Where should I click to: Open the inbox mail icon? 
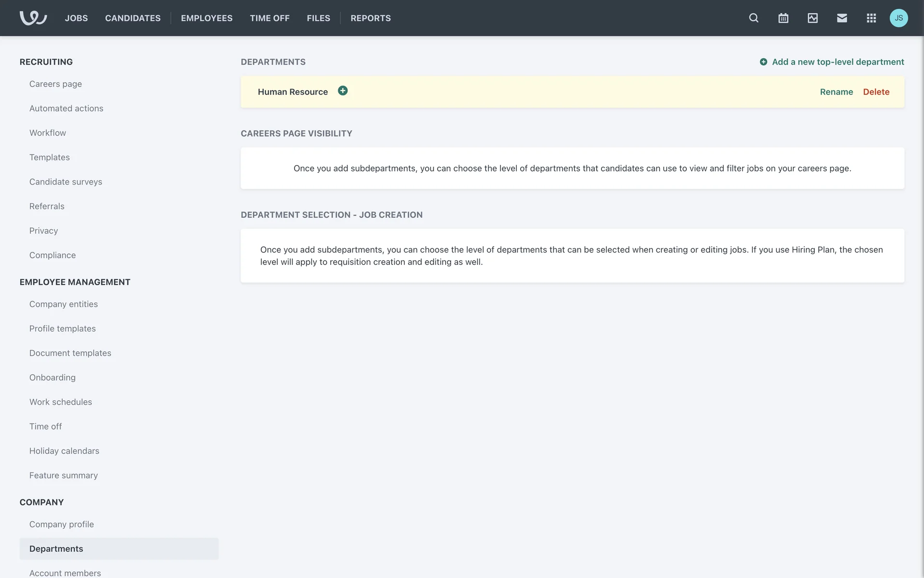[842, 18]
